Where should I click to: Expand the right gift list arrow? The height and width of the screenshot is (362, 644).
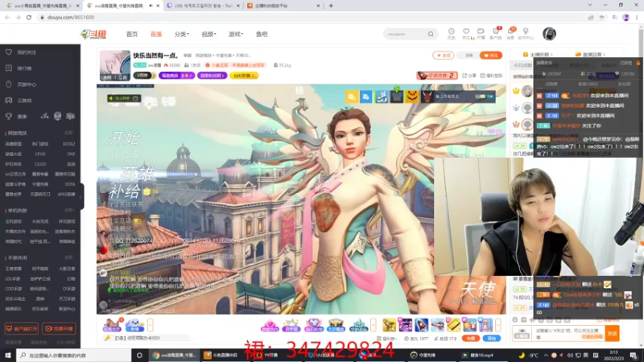(x=498, y=325)
